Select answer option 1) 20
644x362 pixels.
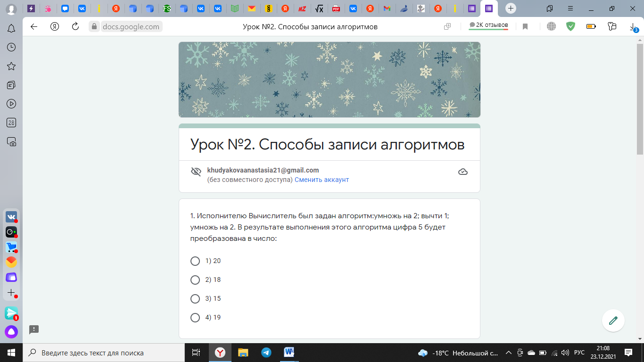coord(195,261)
